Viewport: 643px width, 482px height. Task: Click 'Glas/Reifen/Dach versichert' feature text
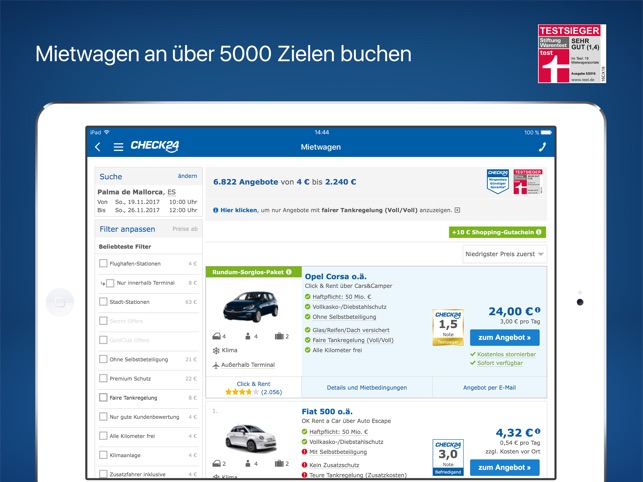351,330
